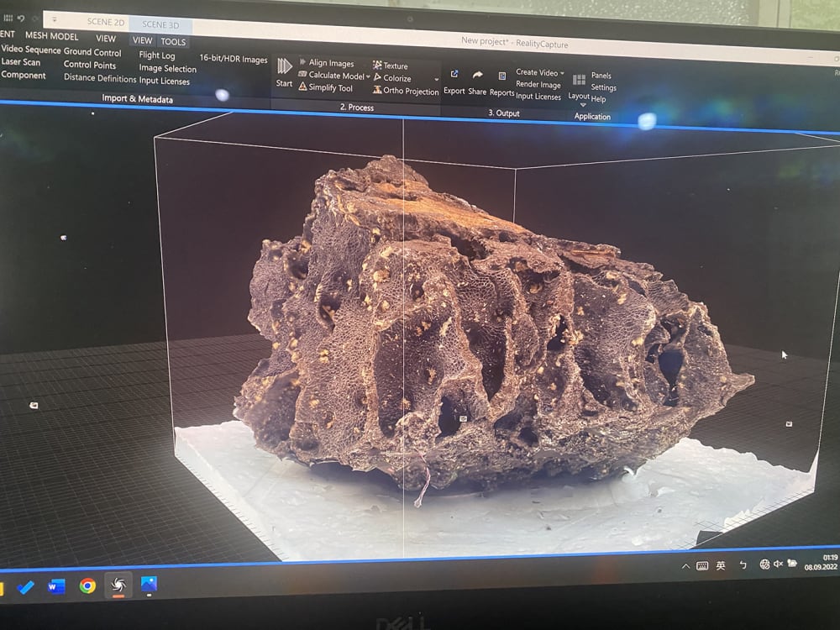Open Google Chrome from taskbar
Viewport: 840px width, 630px height.
point(88,585)
